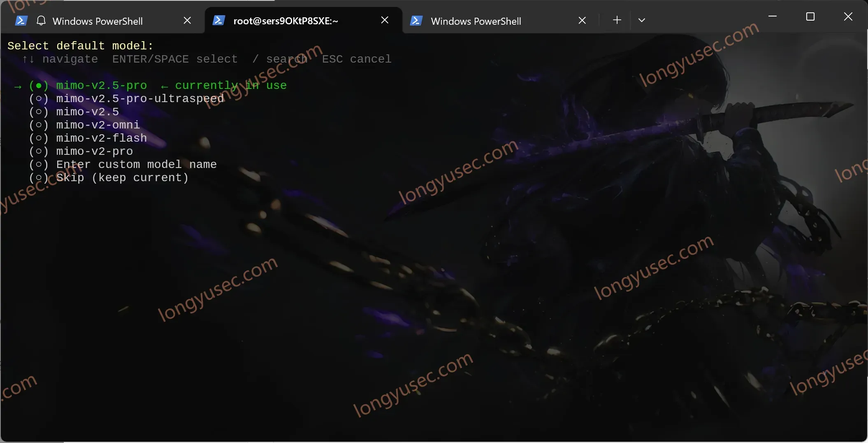Screen dimensions: 868x443
Task: Click the 'Select default model:' prompt text
Action: click(x=80, y=46)
